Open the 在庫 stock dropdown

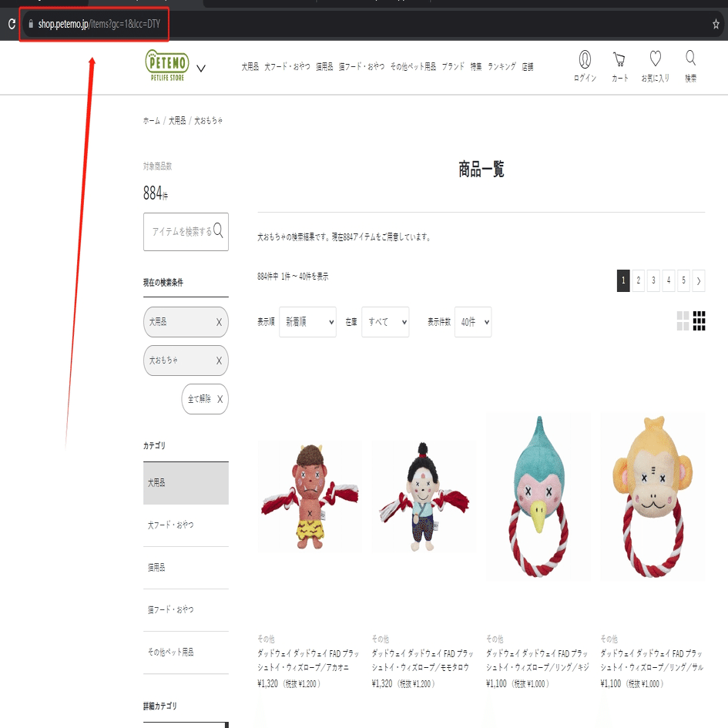coord(385,322)
